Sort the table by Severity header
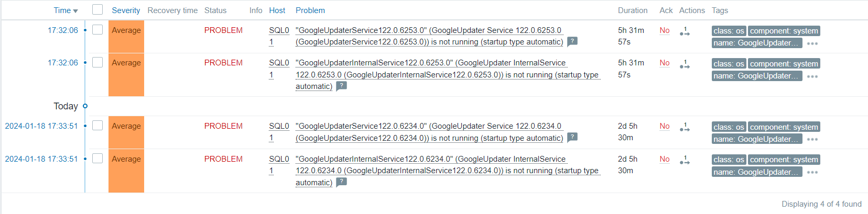Screen dimensions: 868x214 (x=126, y=10)
